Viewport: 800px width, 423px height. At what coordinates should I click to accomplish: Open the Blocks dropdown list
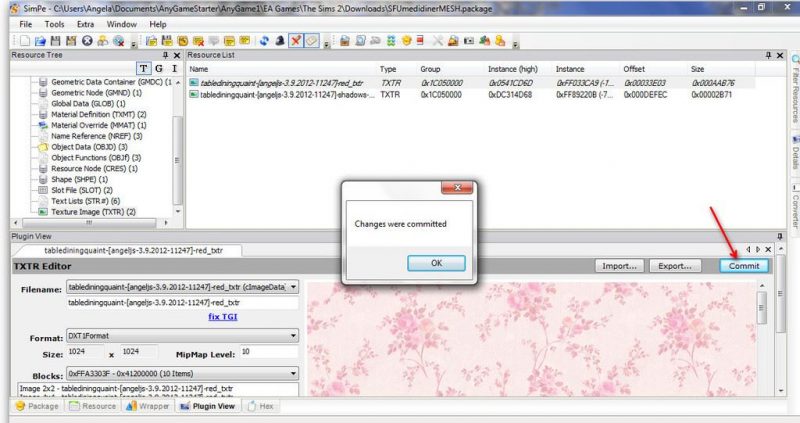pyautogui.click(x=293, y=374)
